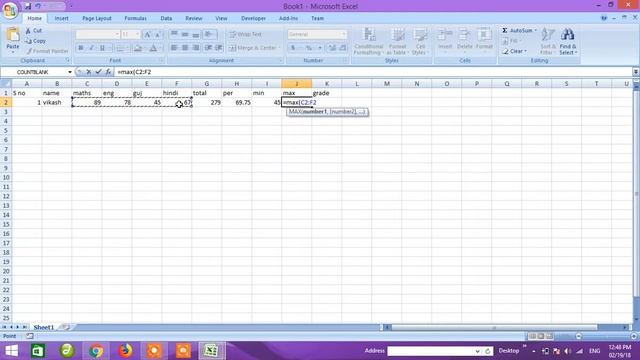Expand the formula bar

click(636, 72)
